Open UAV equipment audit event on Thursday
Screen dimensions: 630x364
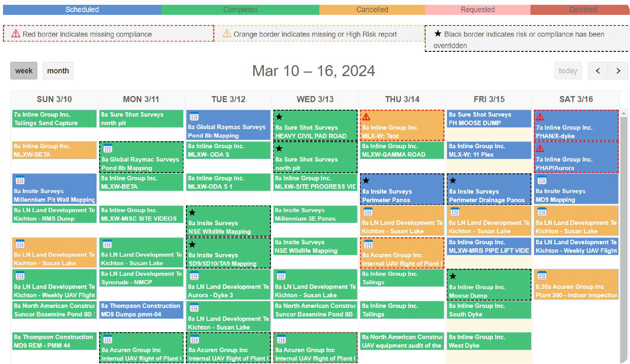coord(402,341)
